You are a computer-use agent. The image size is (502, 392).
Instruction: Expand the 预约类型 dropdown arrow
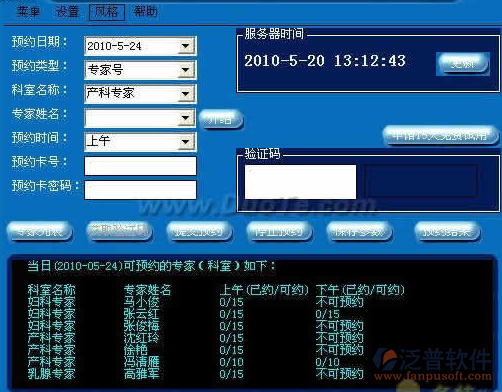pyautogui.click(x=186, y=70)
